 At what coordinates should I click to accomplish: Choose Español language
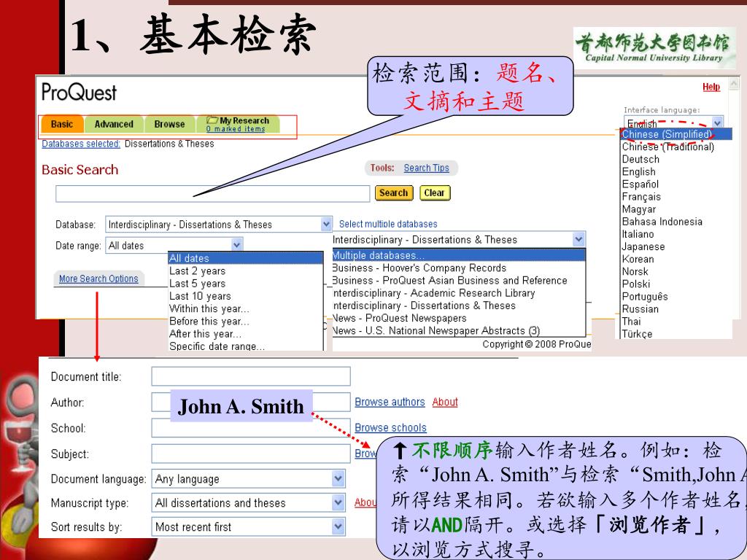click(x=640, y=184)
